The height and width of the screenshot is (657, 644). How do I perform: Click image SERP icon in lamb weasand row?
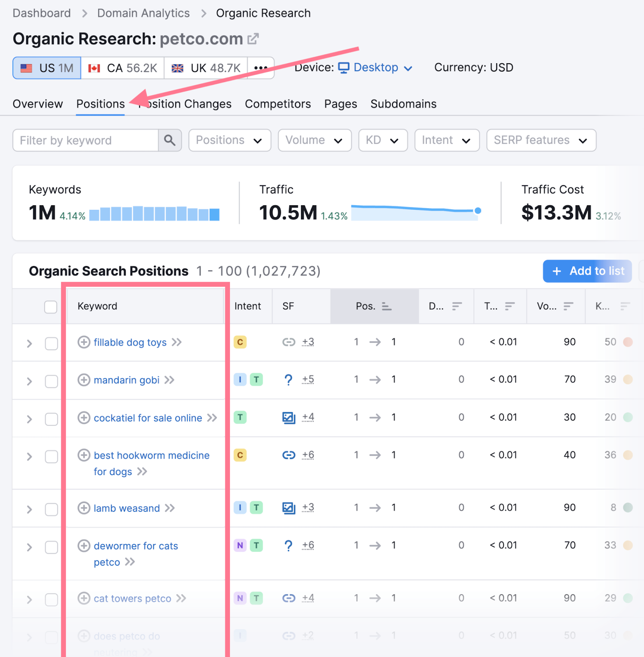(289, 508)
